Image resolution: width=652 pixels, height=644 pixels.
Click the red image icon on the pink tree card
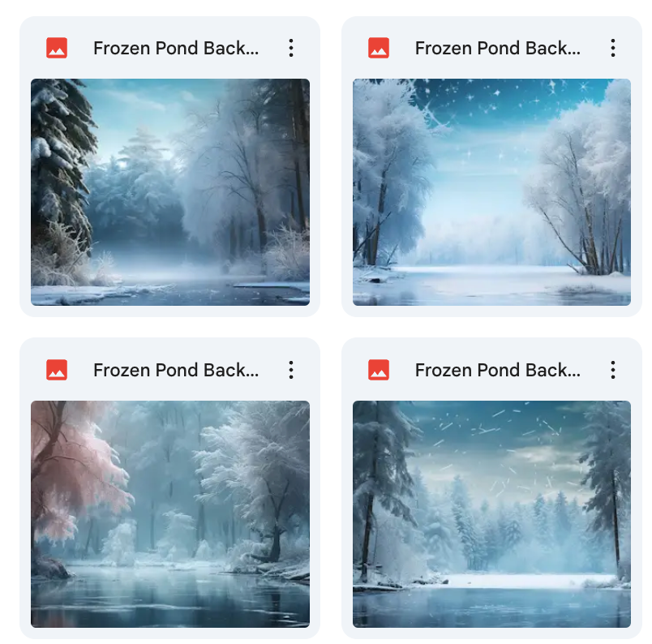click(x=57, y=370)
